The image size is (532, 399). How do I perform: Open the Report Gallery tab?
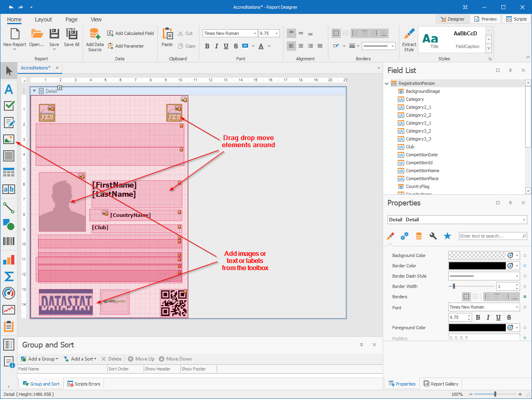click(x=441, y=384)
